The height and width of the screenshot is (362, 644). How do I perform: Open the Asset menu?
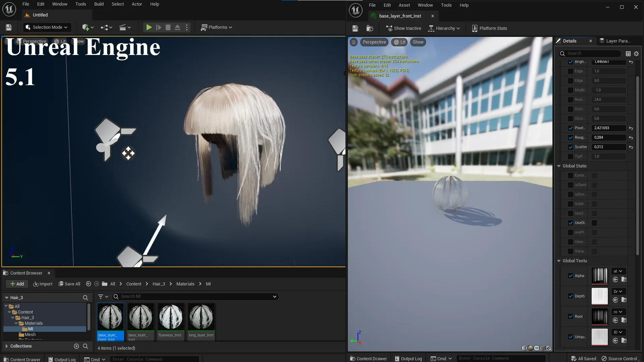404,5
